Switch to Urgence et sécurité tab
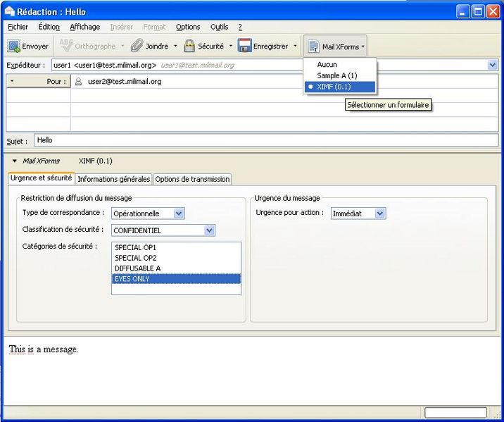 click(41, 178)
